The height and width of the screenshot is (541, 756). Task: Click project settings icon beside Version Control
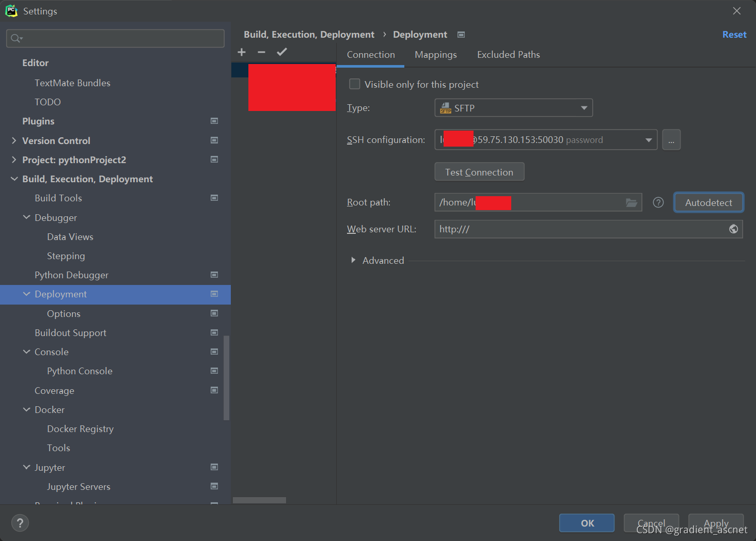pos(214,140)
